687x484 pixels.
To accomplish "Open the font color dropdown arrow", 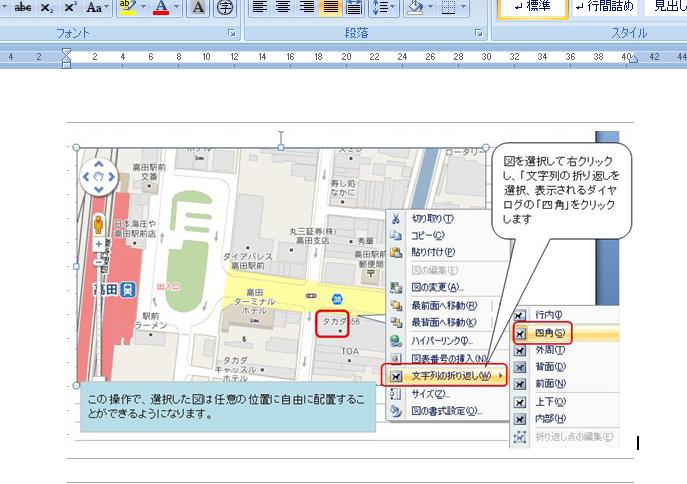I will coord(176,7).
